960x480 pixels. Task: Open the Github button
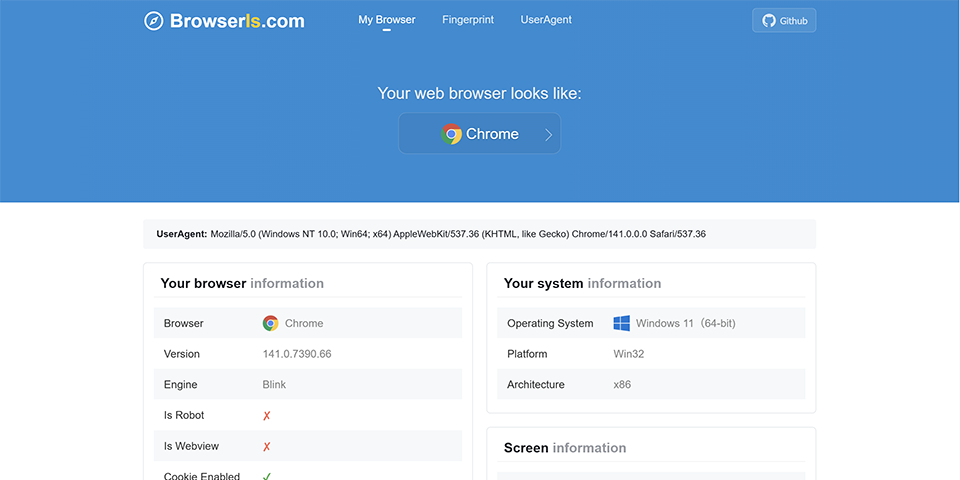tap(784, 21)
